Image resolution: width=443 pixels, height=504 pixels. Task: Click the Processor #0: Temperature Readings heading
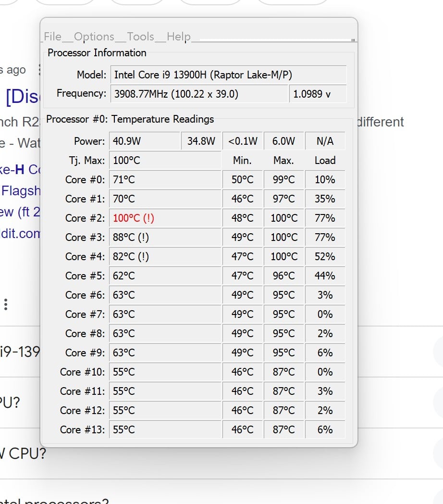[x=130, y=119]
